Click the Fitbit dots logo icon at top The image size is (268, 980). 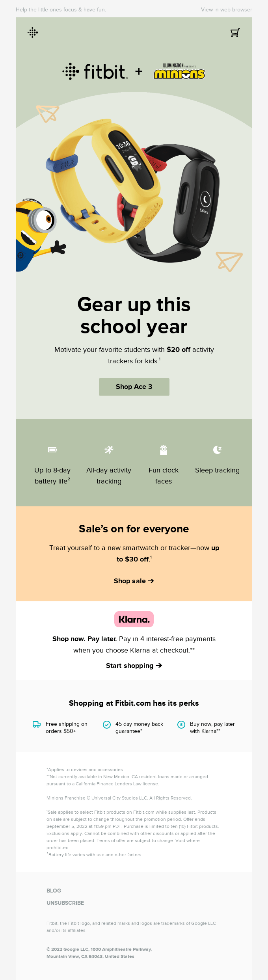(x=33, y=33)
